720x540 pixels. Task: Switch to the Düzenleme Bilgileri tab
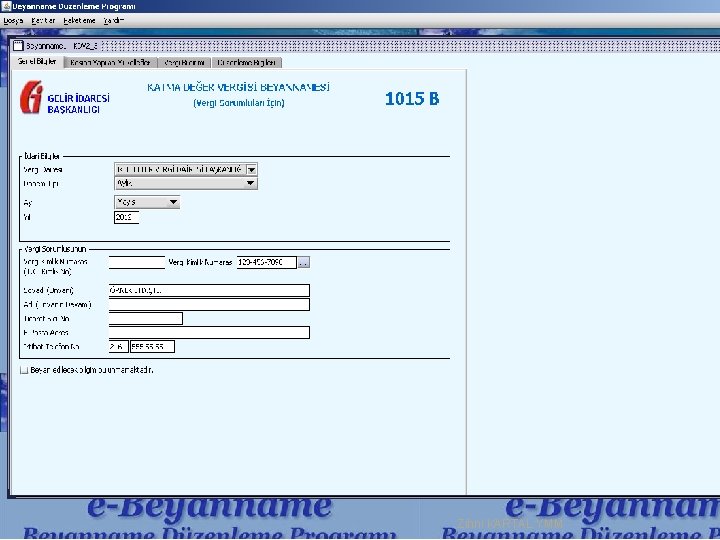click(x=247, y=62)
